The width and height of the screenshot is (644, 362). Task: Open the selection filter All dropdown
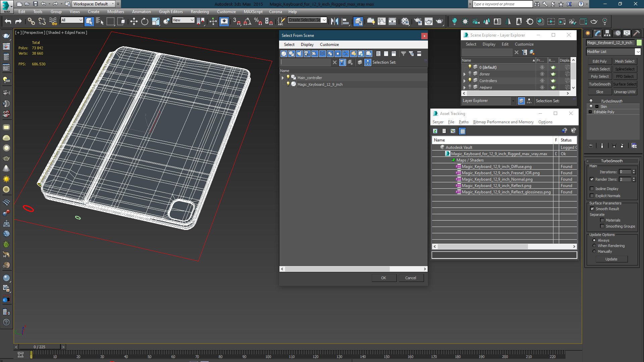coord(72,20)
